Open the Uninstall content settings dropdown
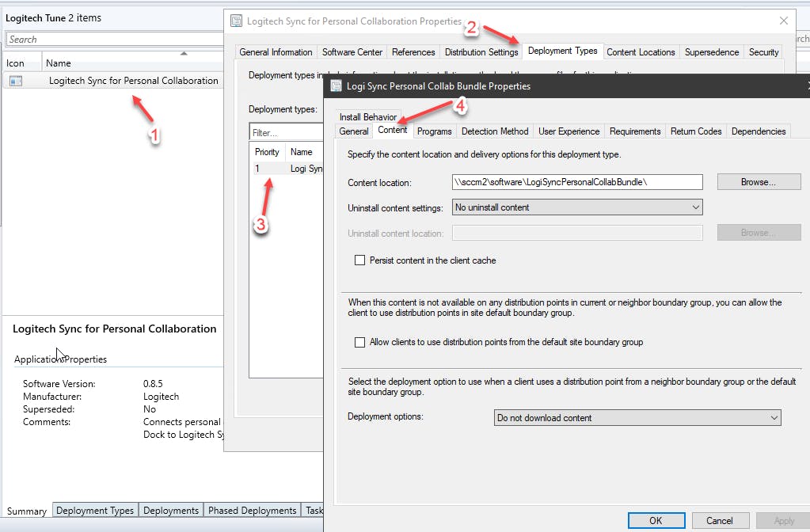Image resolution: width=810 pixels, height=532 pixels. coord(577,207)
